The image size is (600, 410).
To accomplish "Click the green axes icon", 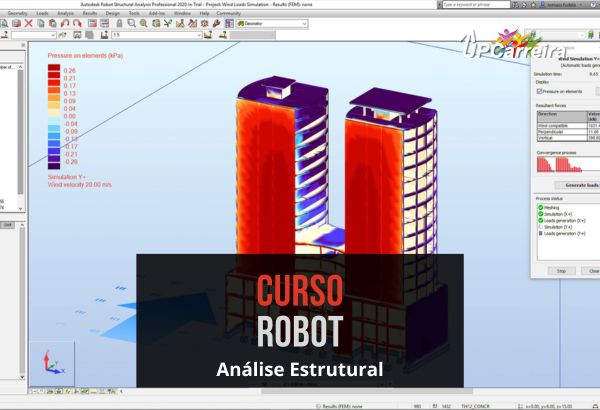I will click(x=168, y=24).
